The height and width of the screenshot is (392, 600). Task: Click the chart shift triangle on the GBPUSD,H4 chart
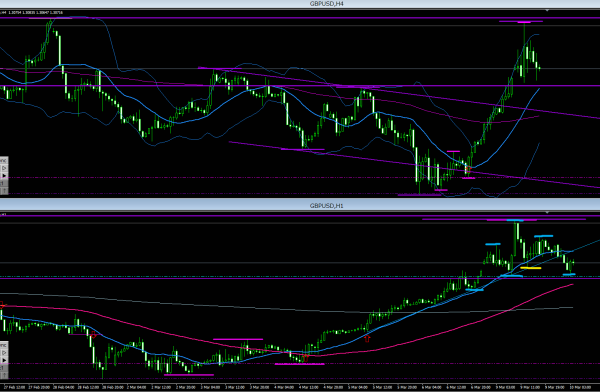coord(547,10)
